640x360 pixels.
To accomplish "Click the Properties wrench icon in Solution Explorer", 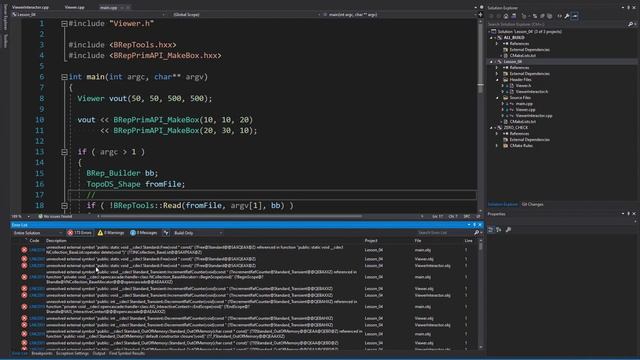I will [567, 16].
